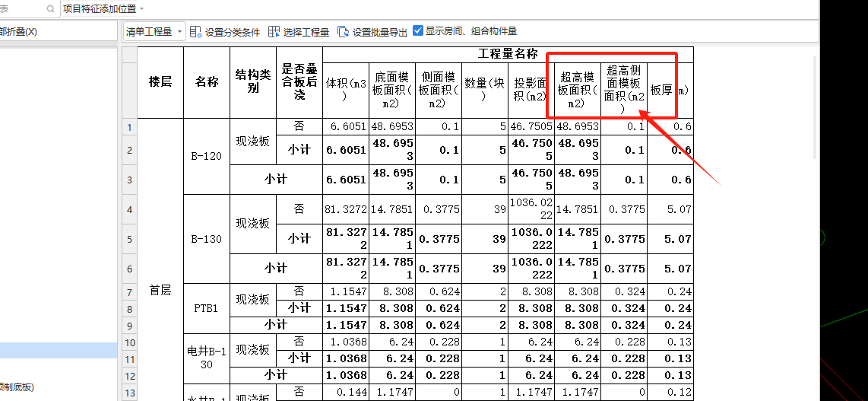
Task: Select the B-130 name cell
Action: pyautogui.click(x=207, y=239)
